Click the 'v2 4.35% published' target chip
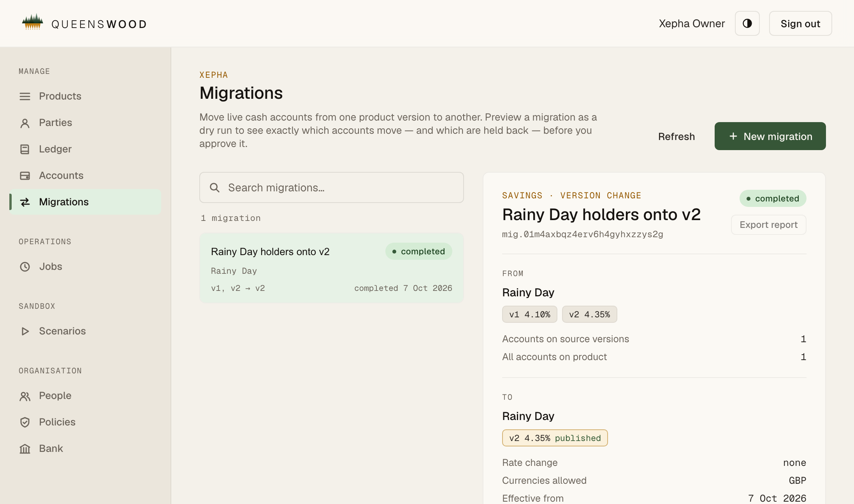This screenshot has height=504, width=854. (x=555, y=438)
